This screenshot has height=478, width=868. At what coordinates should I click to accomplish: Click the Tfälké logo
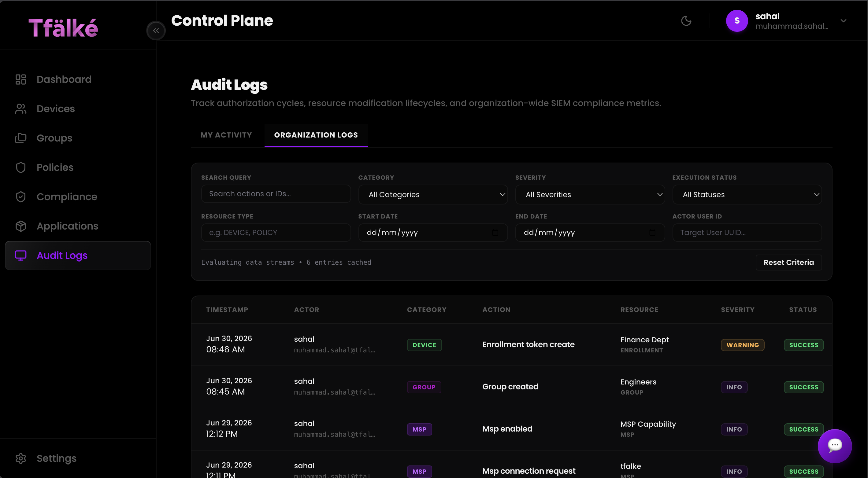click(x=63, y=28)
